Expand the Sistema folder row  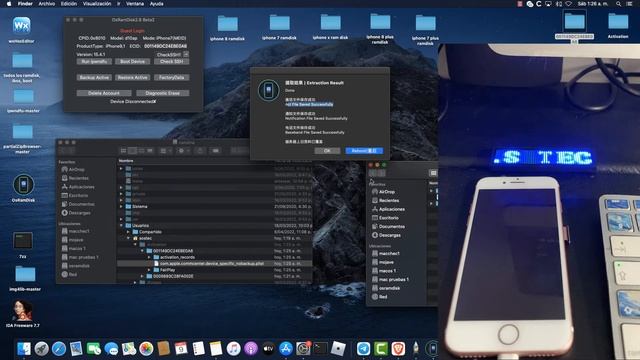121,207
